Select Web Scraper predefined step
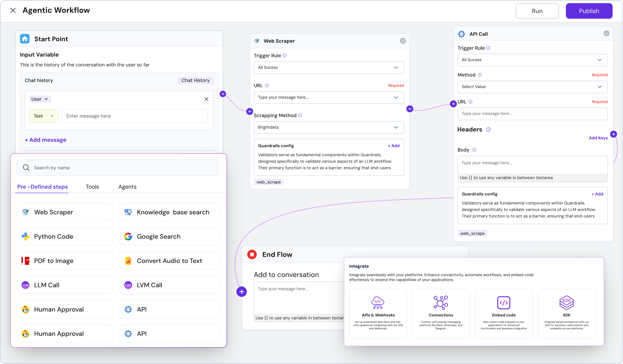Screen dimensions: 623x364 click(65, 212)
